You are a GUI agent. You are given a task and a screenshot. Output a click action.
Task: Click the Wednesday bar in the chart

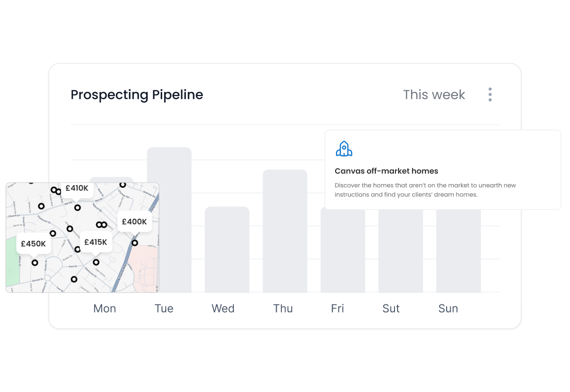(227, 249)
